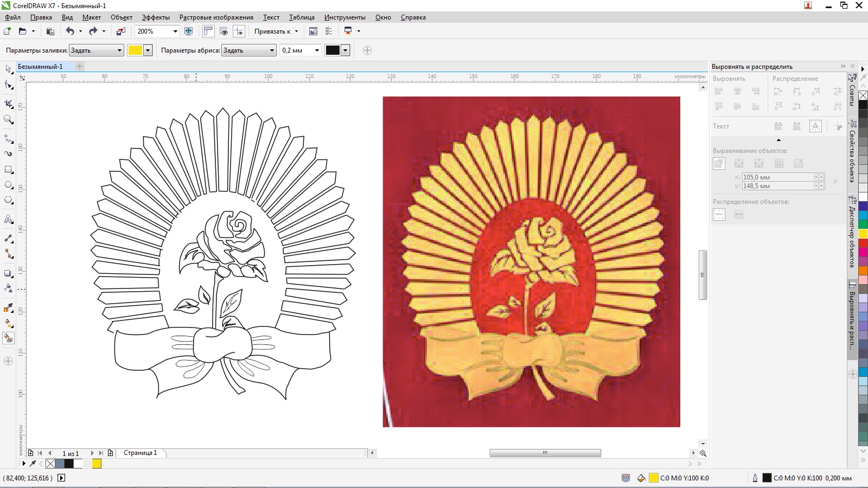
Task: Activate the Text tool in the toolbox
Action: tap(8, 219)
